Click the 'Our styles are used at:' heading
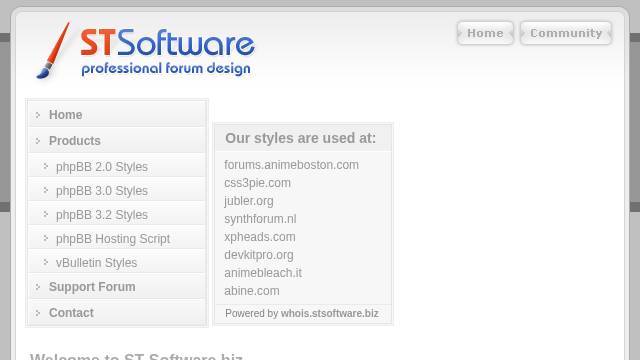 [x=300, y=138]
